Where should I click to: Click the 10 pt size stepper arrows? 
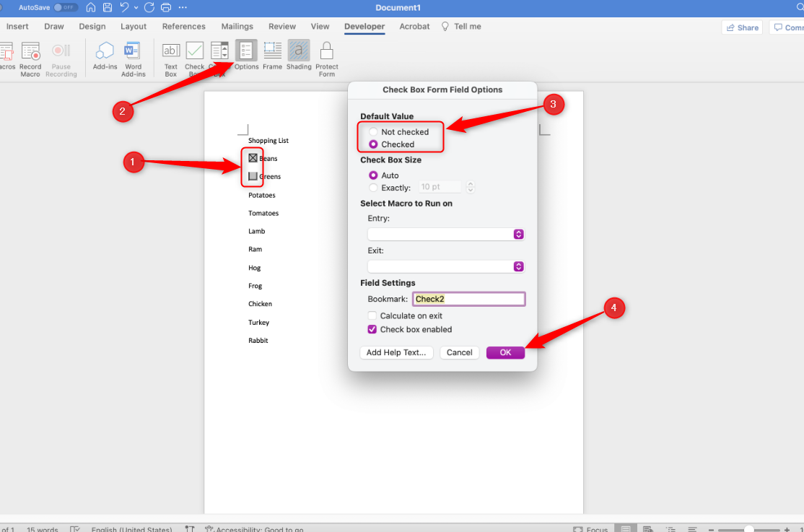point(471,186)
